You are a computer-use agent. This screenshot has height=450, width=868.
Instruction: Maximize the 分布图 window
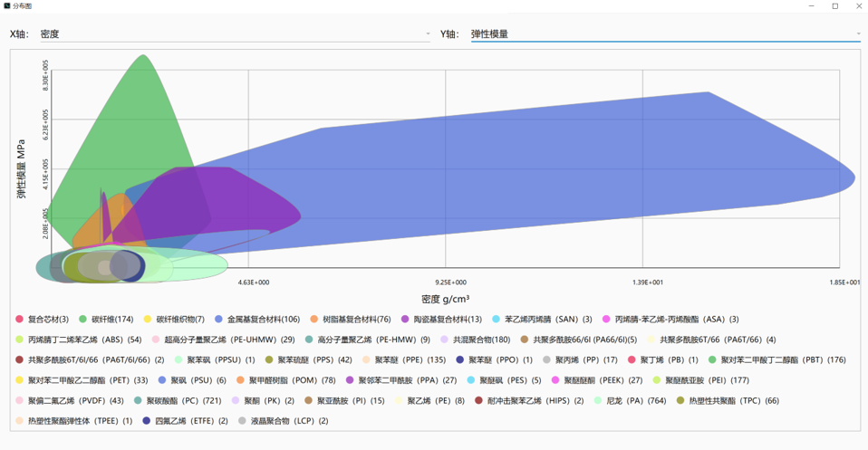tap(834, 6)
